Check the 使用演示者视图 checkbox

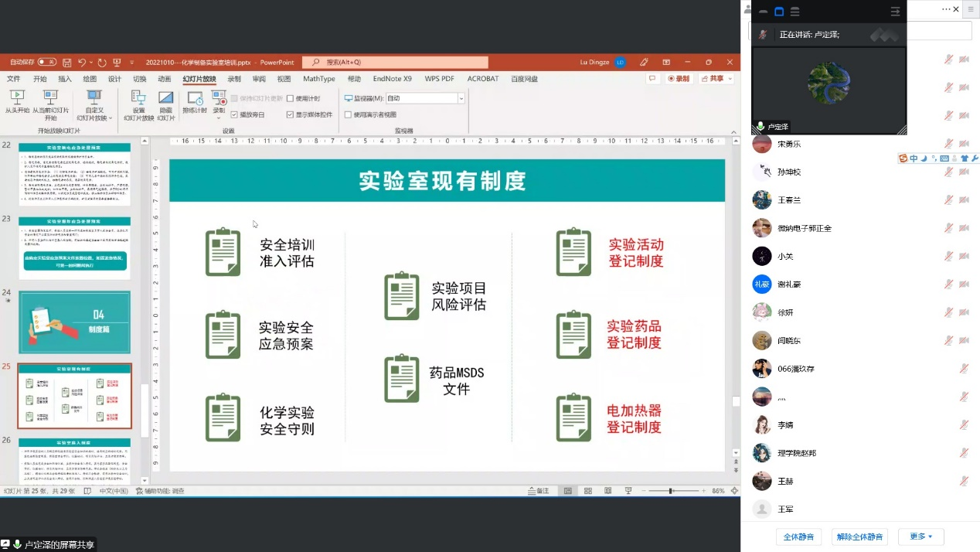point(348,114)
